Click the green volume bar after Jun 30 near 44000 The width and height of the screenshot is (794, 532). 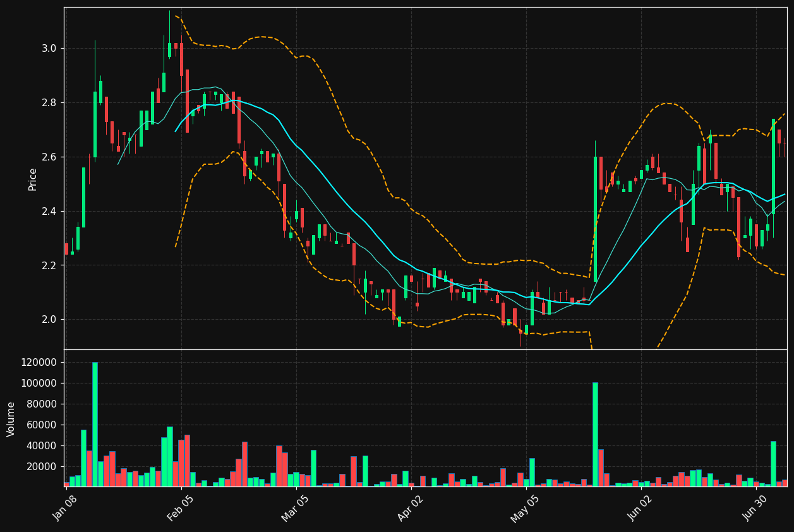point(773,464)
